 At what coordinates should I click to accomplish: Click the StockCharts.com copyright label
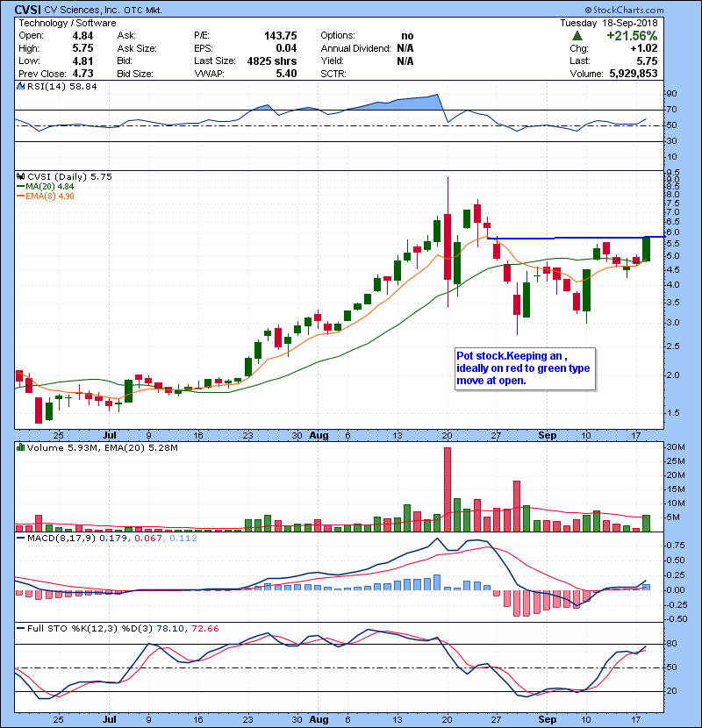point(624,10)
